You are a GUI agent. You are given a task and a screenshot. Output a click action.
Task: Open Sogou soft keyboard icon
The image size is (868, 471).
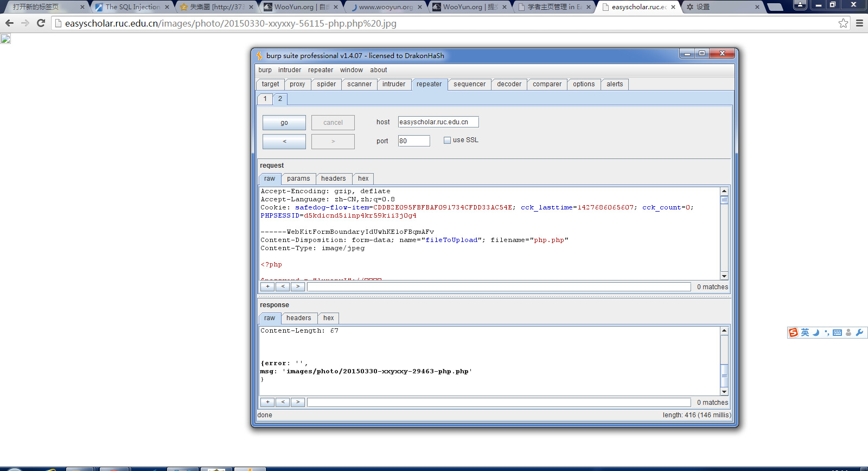click(x=838, y=333)
